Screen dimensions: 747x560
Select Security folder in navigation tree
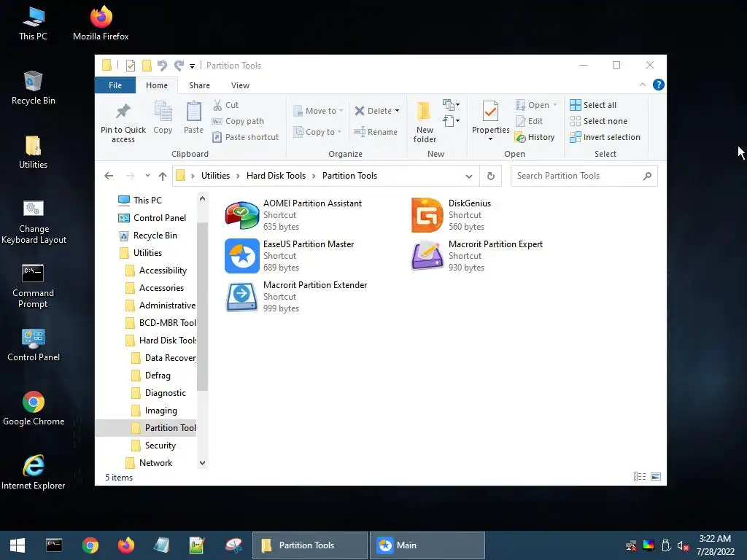pyautogui.click(x=154, y=446)
